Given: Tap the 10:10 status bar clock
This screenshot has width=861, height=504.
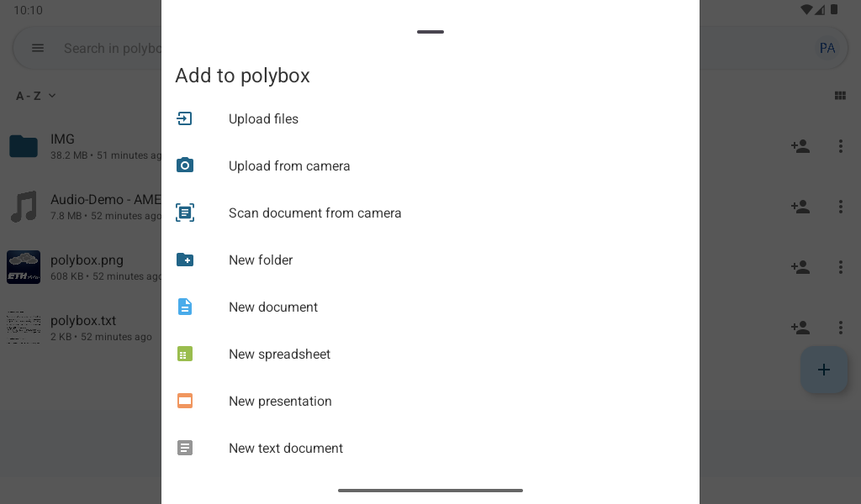Looking at the screenshot, I should [28, 10].
